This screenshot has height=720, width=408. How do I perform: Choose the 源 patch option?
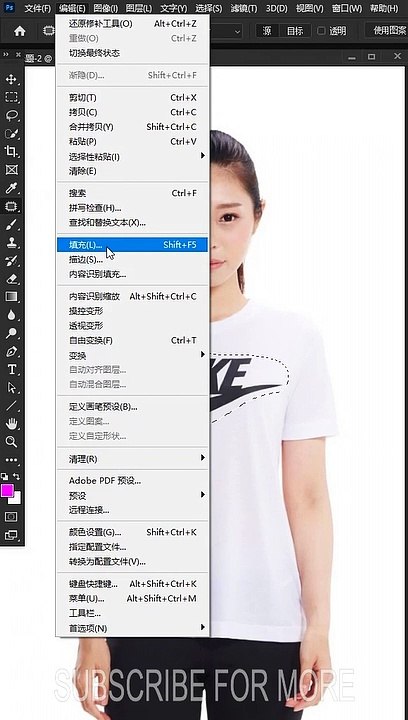pos(267,31)
